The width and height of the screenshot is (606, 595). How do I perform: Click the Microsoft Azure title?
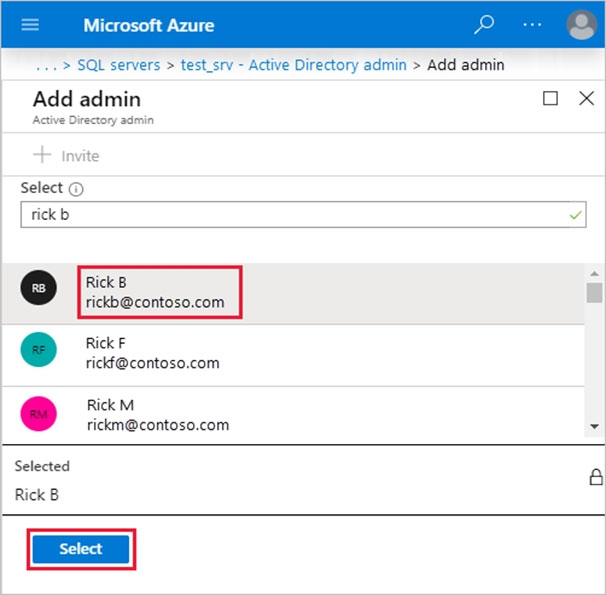coord(149,26)
